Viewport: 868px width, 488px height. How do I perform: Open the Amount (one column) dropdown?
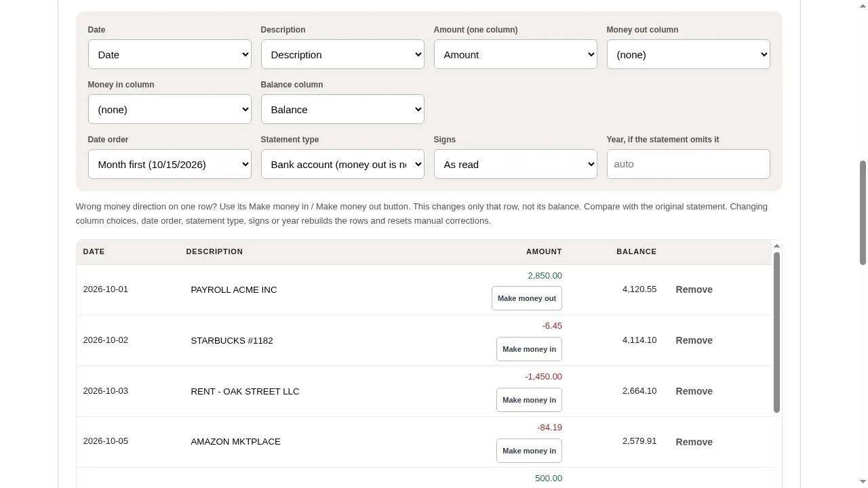[x=515, y=54]
